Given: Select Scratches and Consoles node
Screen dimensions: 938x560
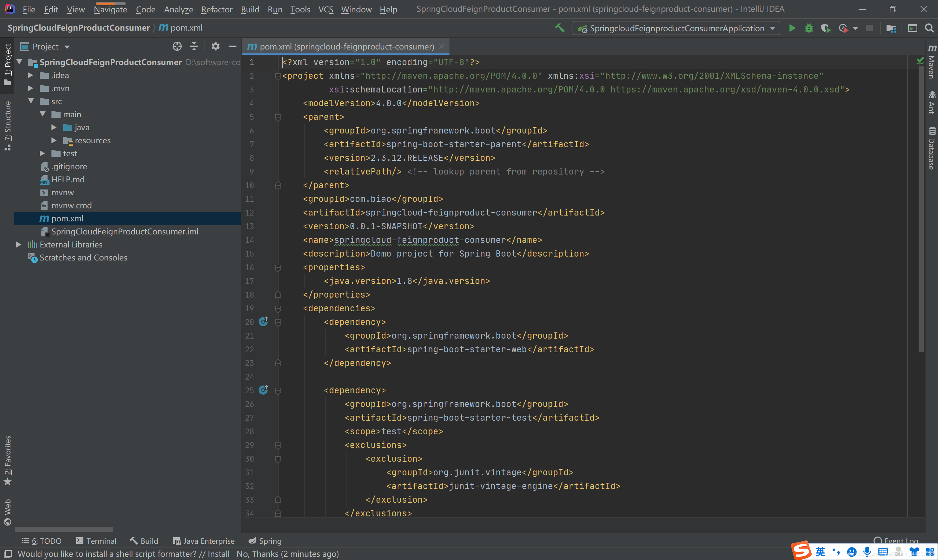Looking at the screenshot, I should tap(83, 257).
